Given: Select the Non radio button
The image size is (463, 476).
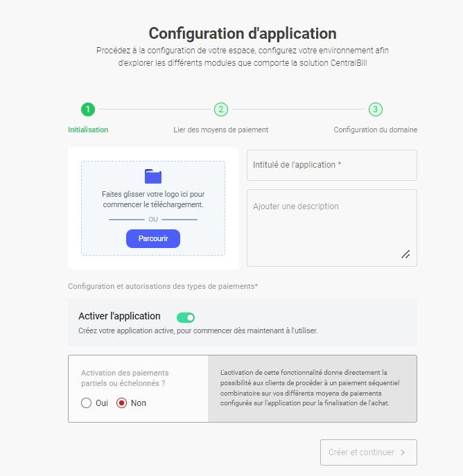Looking at the screenshot, I should pyautogui.click(x=122, y=403).
